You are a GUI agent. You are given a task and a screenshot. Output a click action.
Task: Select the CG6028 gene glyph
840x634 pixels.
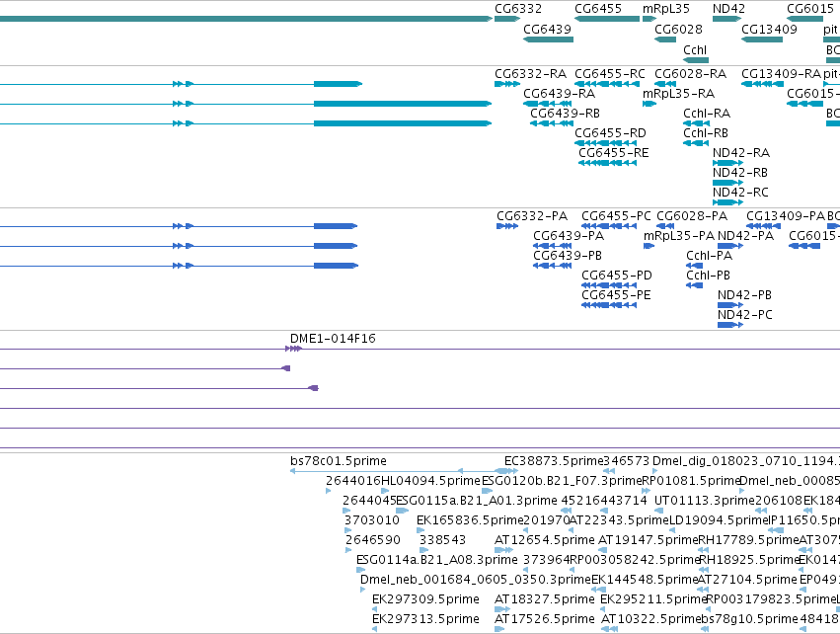[665, 40]
